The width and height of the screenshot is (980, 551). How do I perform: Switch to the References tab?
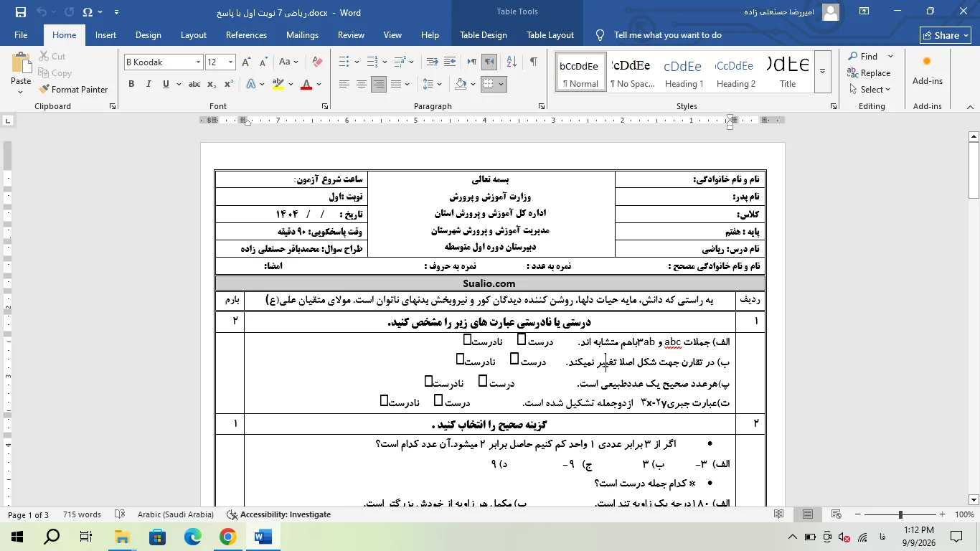coord(246,35)
